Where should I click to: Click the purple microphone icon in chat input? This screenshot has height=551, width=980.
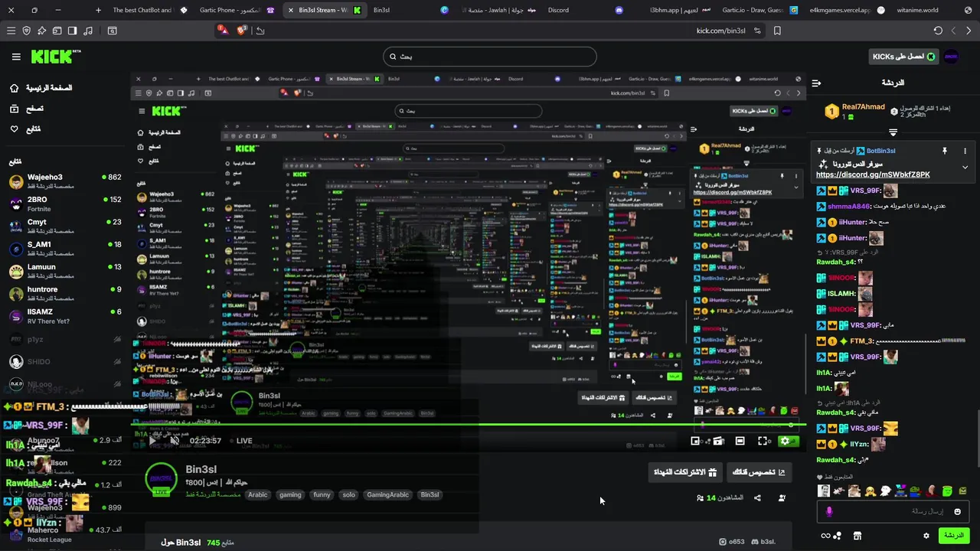click(x=829, y=511)
